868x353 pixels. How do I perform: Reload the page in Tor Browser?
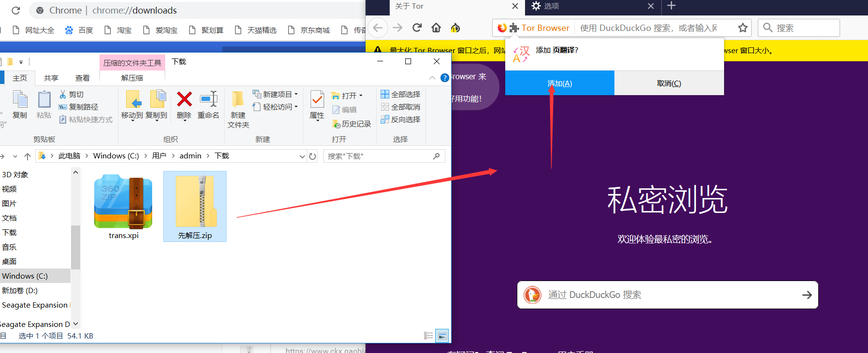coord(417,28)
